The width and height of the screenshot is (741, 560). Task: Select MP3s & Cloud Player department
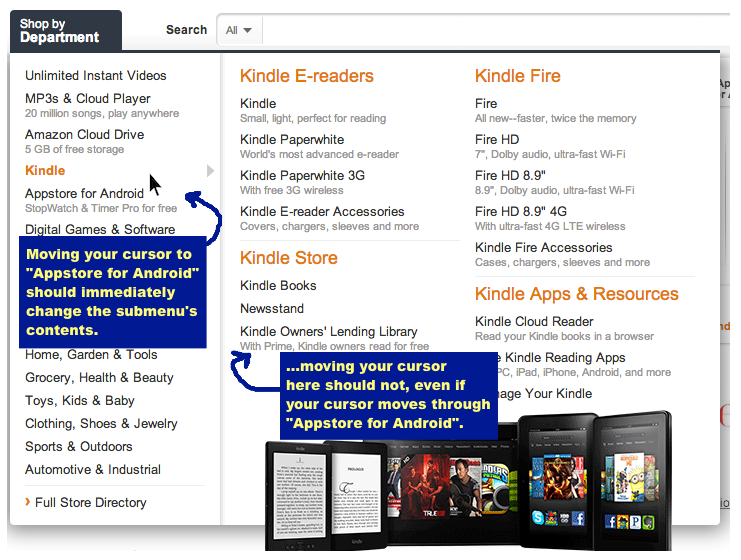87,98
